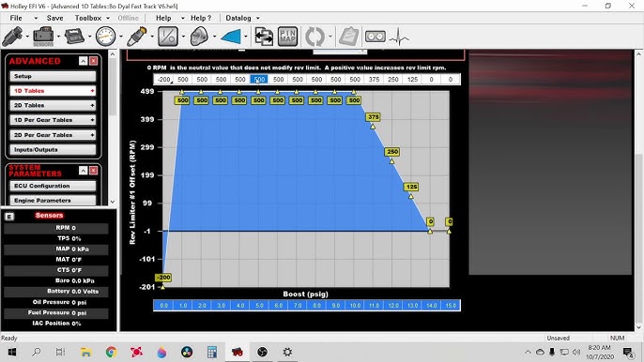Open the datalog cassette icon

click(x=375, y=37)
